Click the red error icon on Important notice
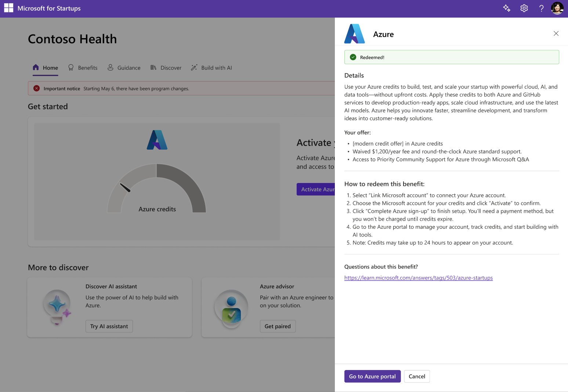The width and height of the screenshot is (568, 392). coord(36,88)
